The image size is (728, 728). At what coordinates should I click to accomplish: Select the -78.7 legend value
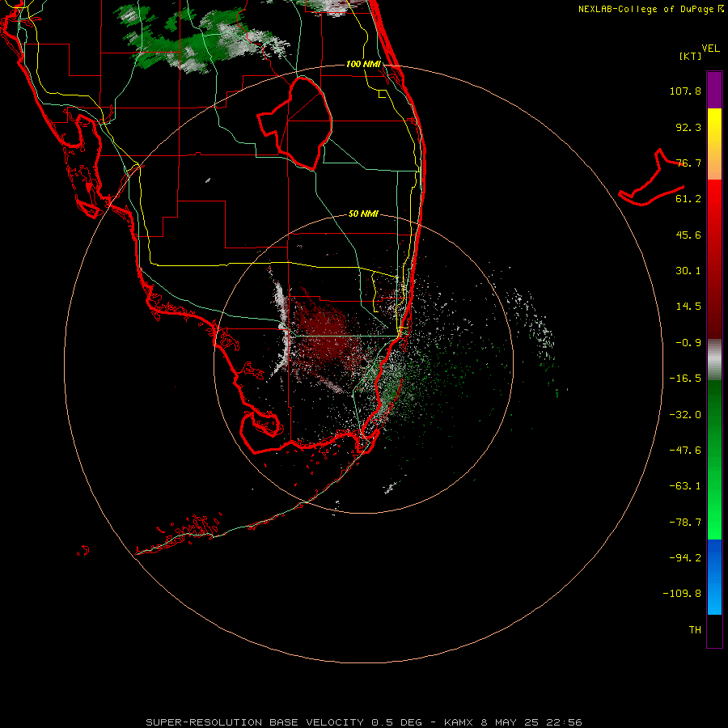pyautogui.click(x=685, y=523)
